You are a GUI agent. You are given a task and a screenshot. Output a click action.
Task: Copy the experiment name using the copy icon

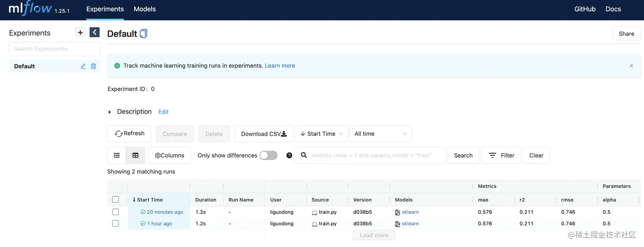click(x=144, y=33)
